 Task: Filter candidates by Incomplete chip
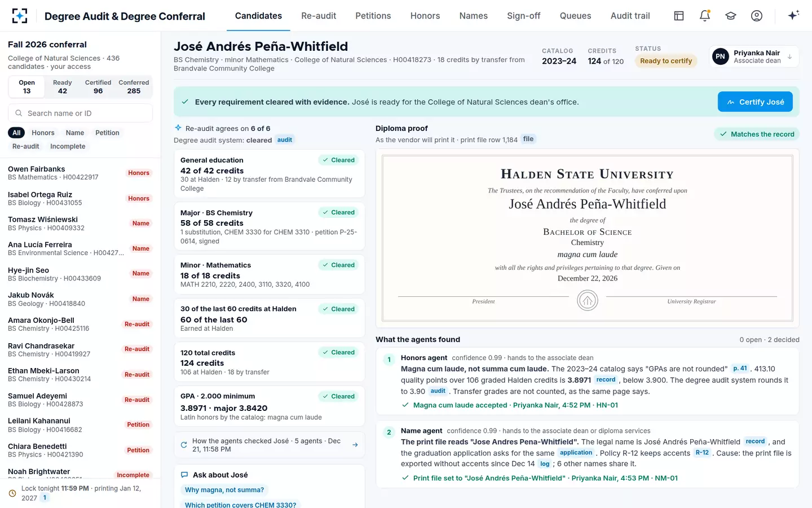point(68,146)
